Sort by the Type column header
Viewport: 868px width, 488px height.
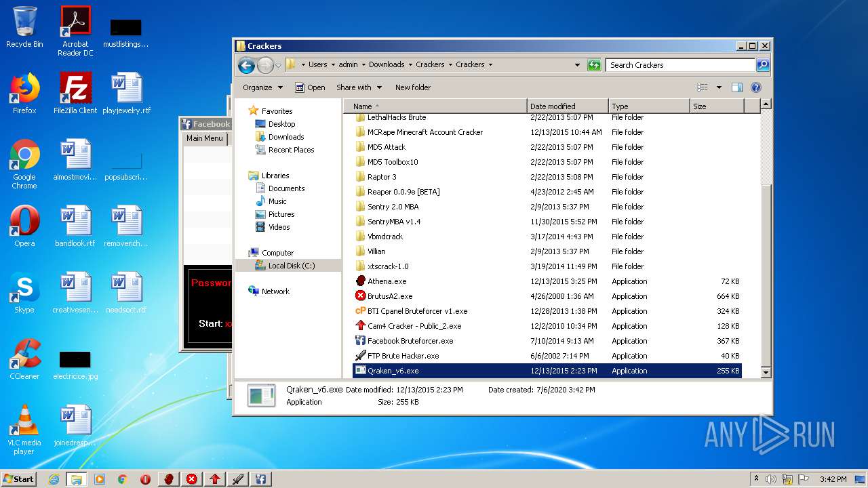coord(649,106)
